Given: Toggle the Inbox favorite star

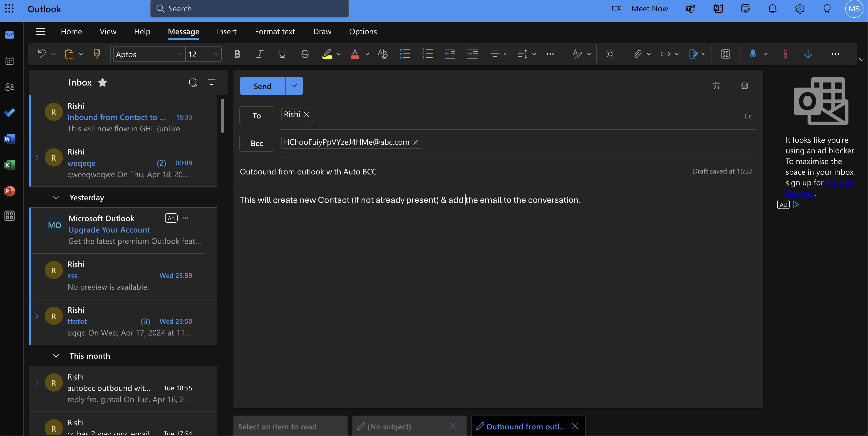Looking at the screenshot, I should pos(102,83).
